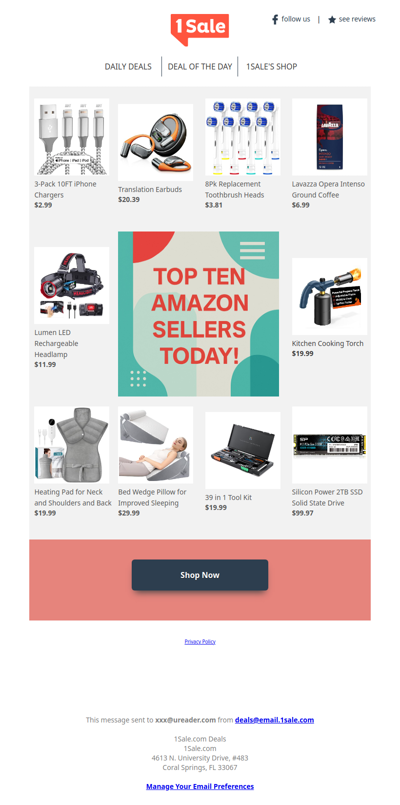Click the Silicon Power 2TB SSD title
Viewport: 400px width, 805px height.
[x=327, y=497]
